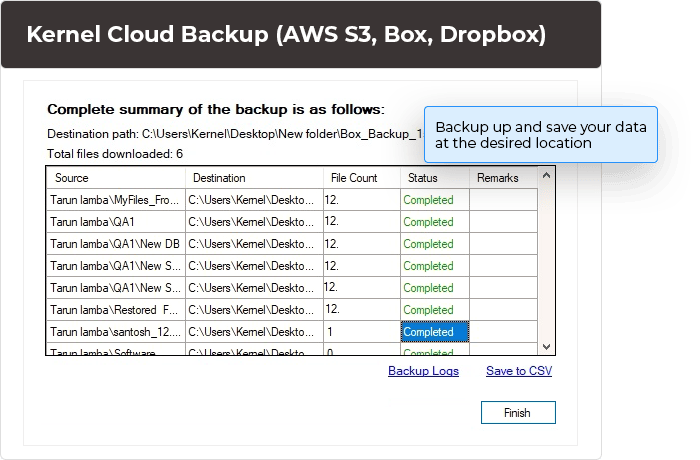Click the 'Total files downloaded: 6' text

click(x=115, y=154)
